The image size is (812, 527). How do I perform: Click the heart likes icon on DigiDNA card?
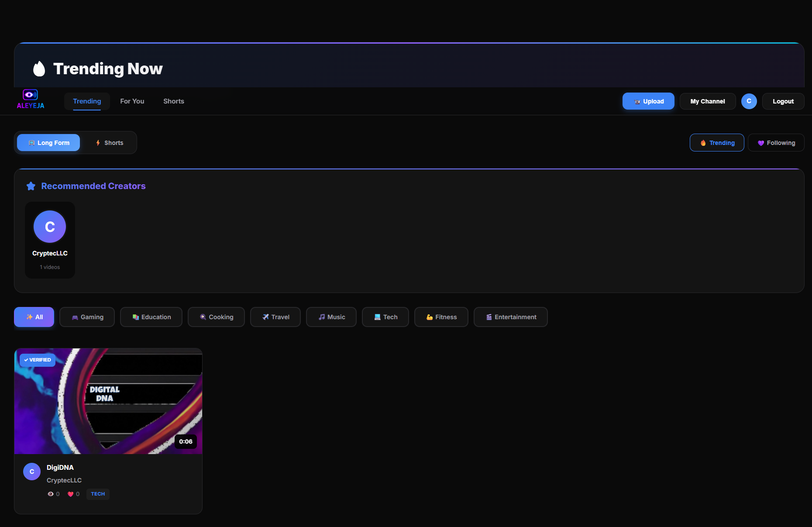[70, 494]
